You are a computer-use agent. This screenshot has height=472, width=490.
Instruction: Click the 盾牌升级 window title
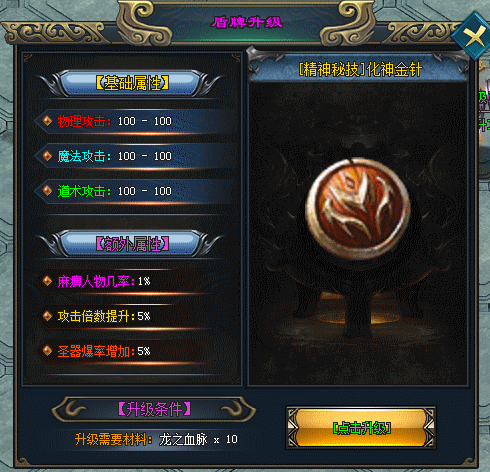247,22
